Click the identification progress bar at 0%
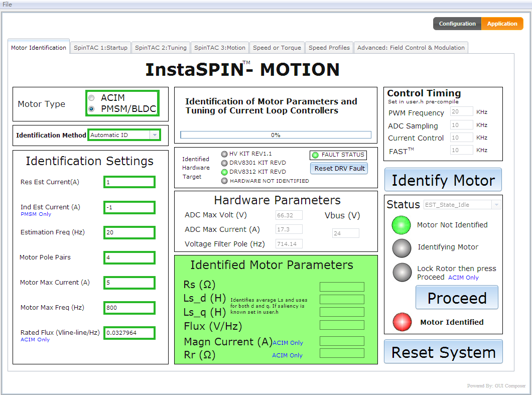 click(276, 135)
